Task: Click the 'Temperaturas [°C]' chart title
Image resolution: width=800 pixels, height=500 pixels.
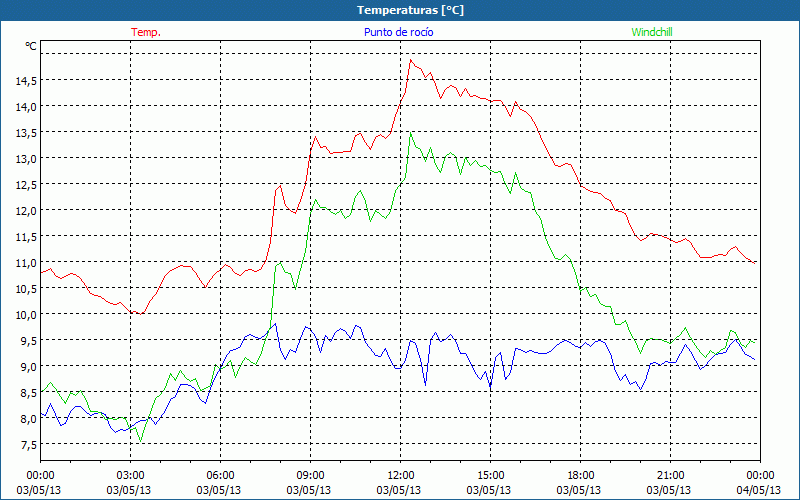Action: pos(410,10)
